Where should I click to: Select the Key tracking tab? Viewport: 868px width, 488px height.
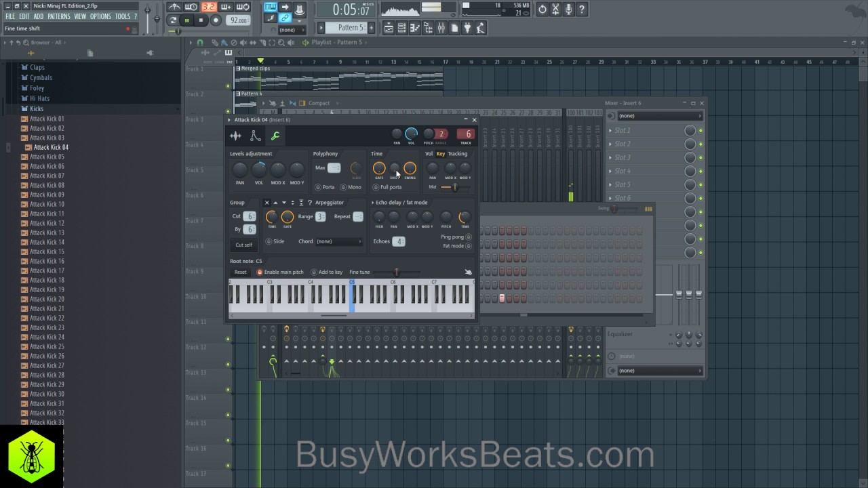(x=441, y=154)
